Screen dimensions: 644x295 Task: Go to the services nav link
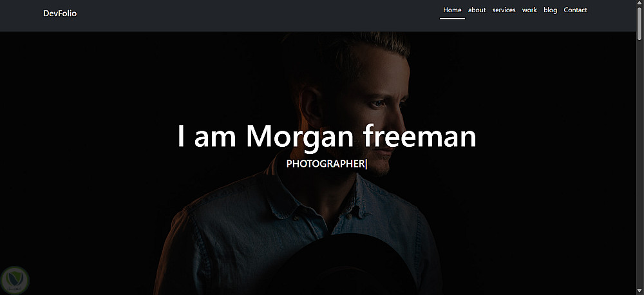[x=504, y=10]
